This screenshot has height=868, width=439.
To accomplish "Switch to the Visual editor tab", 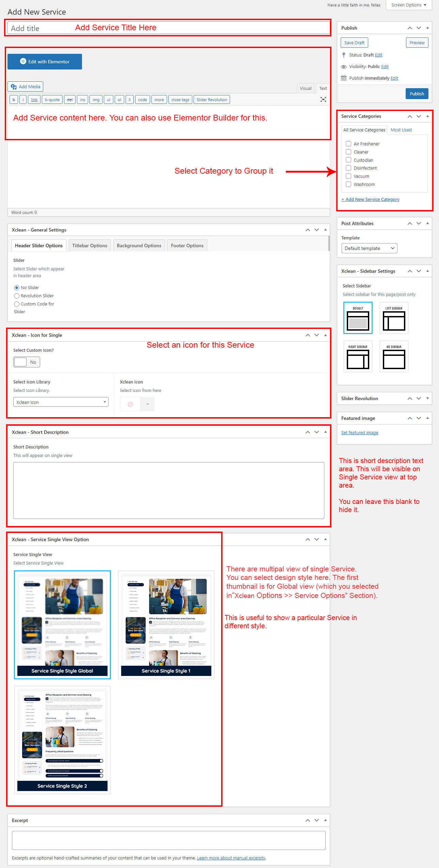I will pos(305,89).
